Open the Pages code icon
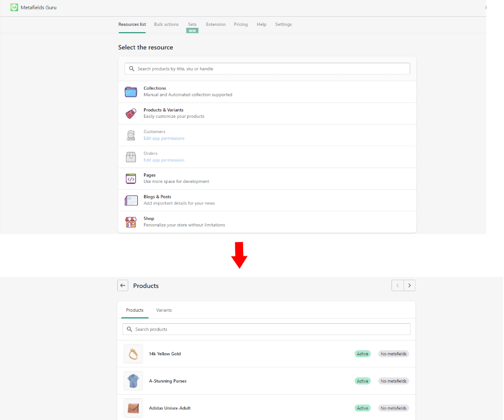The image size is (504, 420). point(131,179)
